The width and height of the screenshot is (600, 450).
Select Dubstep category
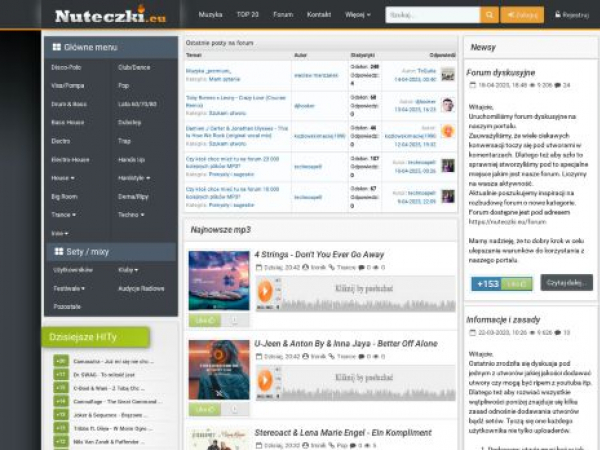coord(130,122)
